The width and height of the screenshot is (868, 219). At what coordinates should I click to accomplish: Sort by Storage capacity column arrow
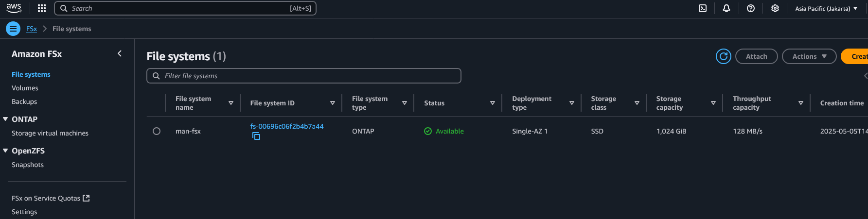click(x=713, y=103)
